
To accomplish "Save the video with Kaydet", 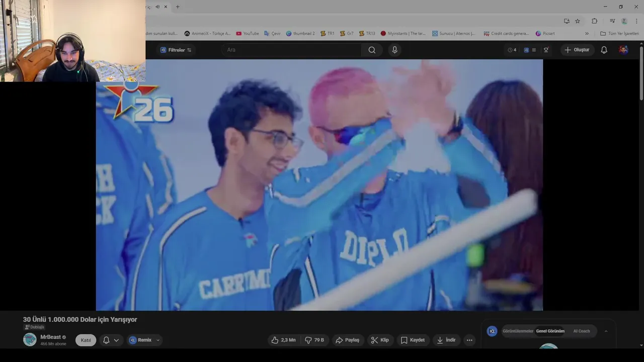I will pos(413,340).
